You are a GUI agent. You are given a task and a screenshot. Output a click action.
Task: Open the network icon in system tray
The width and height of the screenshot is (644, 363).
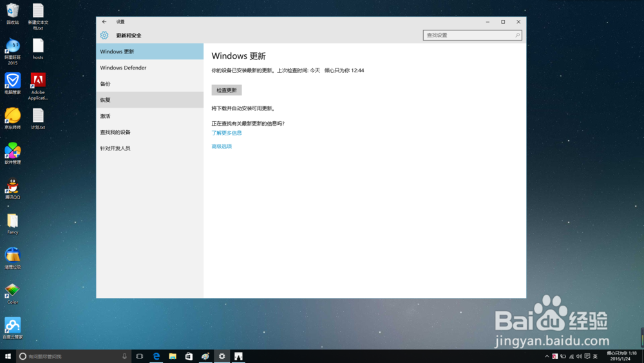pos(571,357)
